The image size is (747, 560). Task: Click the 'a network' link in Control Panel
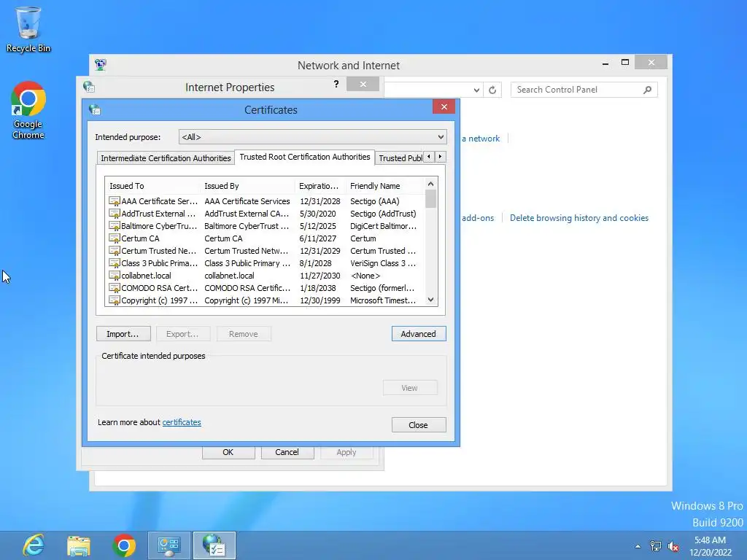click(x=481, y=138)
